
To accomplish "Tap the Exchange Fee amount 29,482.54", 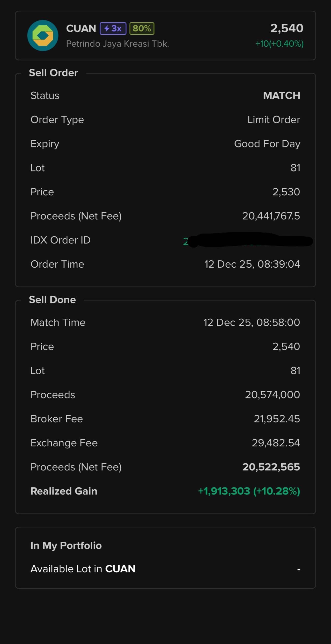I will pyautogui.click(x=276, y=443).
